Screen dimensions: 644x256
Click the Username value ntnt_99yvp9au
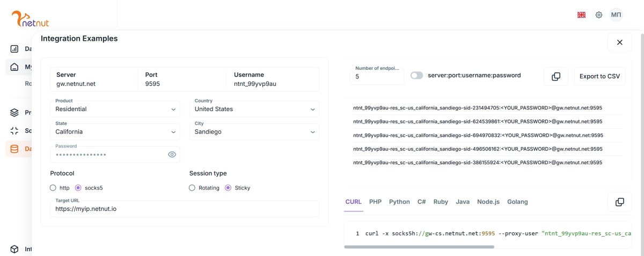click(255, 84)
